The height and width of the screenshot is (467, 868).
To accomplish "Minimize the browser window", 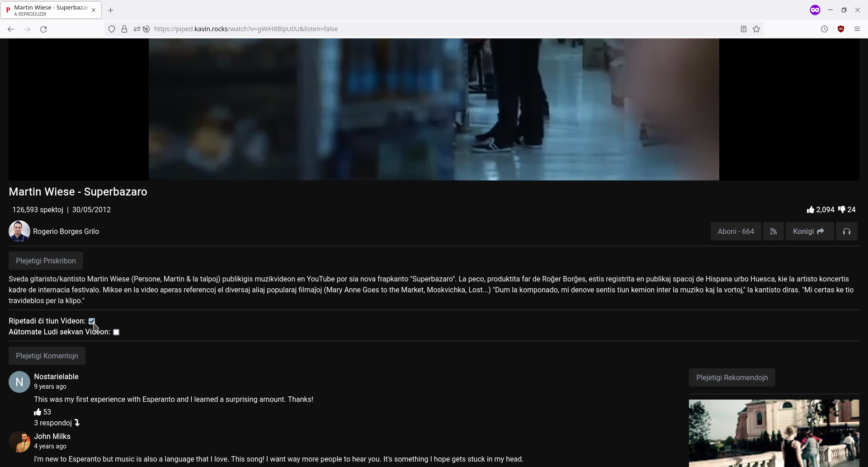I will tap(830, 10).
